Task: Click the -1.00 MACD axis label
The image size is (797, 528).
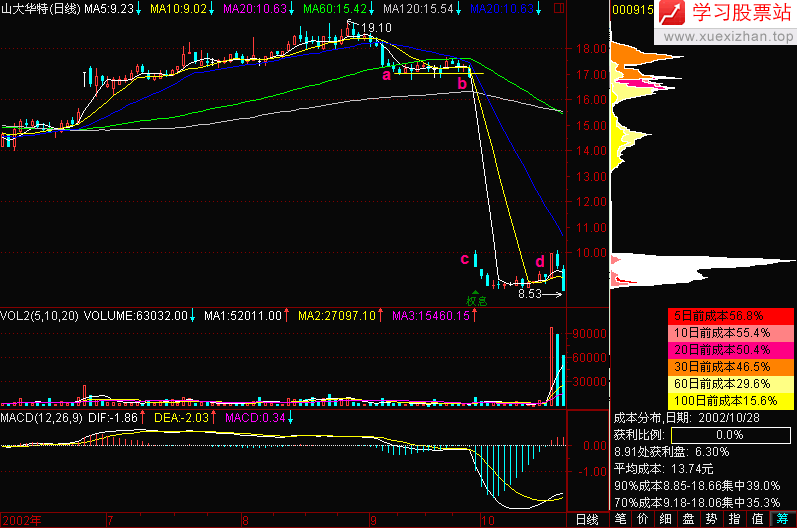Action: (594, 472)
